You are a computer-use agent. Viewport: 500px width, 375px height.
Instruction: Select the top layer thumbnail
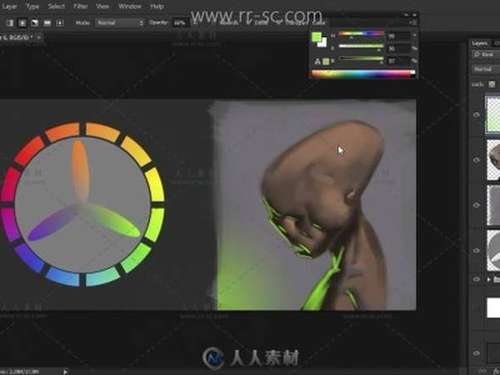point(493,115)
